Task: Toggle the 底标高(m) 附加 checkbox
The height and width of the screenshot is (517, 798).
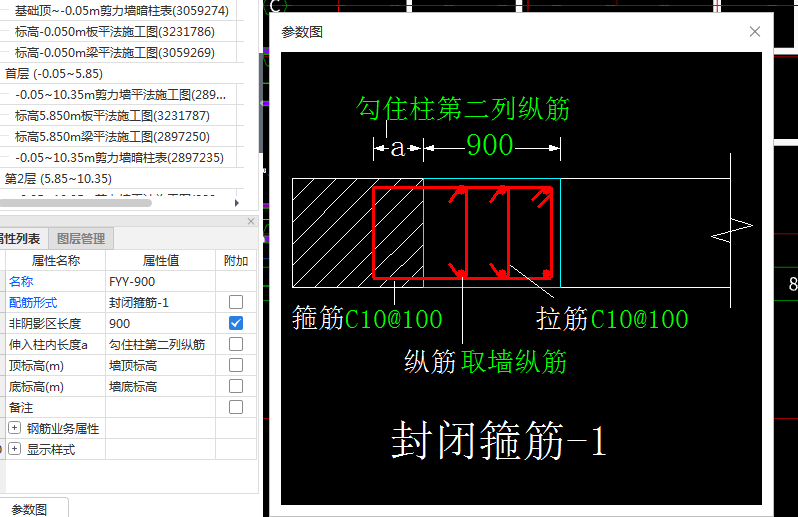Action: point(236,386)
